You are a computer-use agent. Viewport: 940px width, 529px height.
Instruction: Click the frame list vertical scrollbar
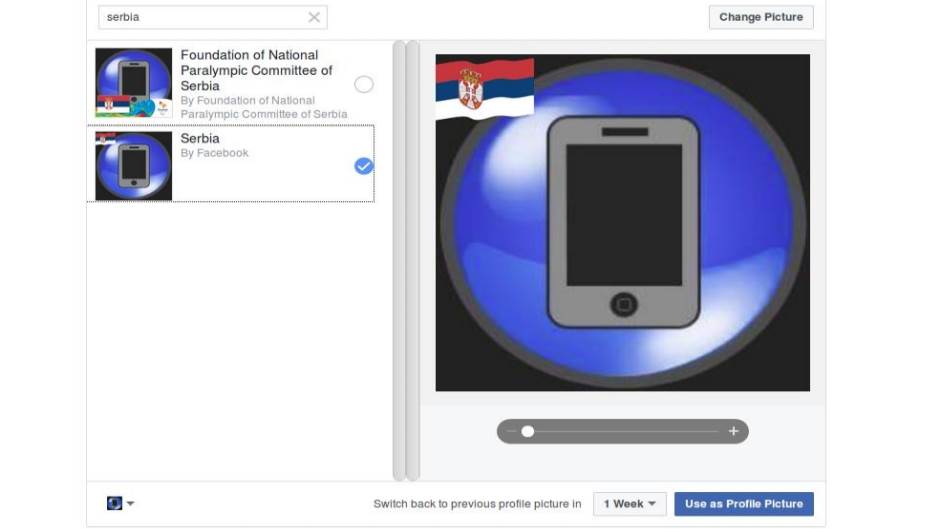399,260
